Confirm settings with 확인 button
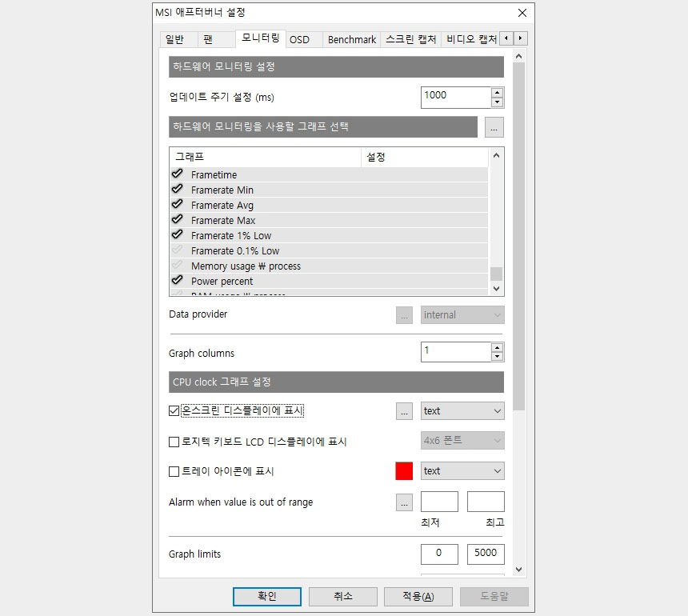Image resolution: width=688 pixels, height=616 pixels. click(x=266, y=596)
